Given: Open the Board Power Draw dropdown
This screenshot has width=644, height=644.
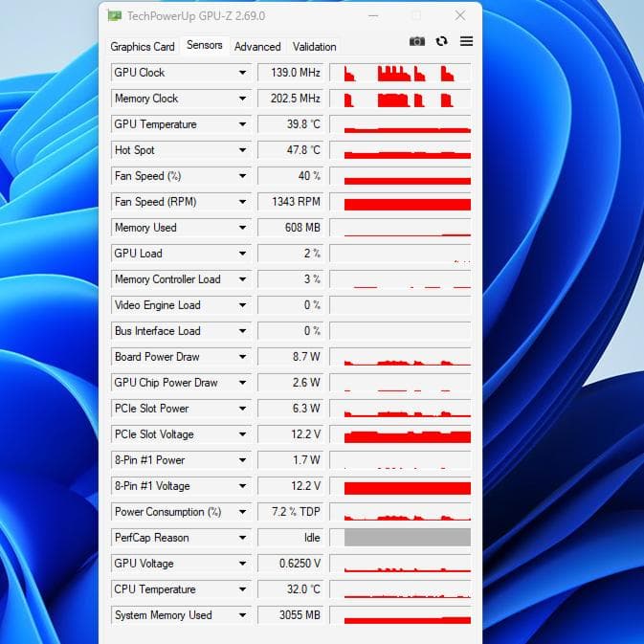Looking at the screenshot, I should point(243,357).
